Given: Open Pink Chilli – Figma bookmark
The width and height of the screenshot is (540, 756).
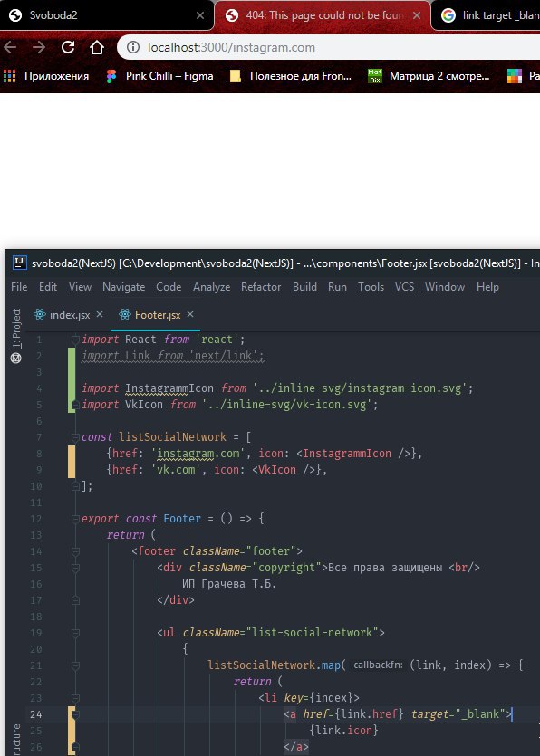Looking at the screenshot, I should coord(160,76).
